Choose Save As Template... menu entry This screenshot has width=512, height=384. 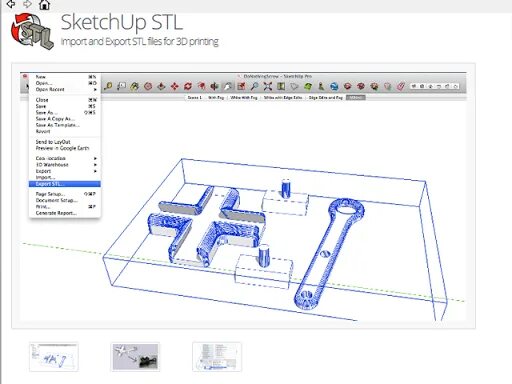coord(65,125)
